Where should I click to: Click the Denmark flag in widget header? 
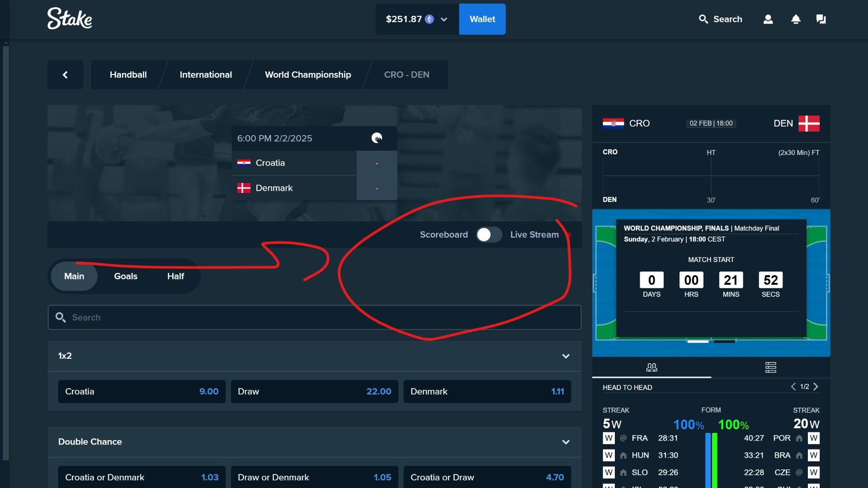(809, 123)
